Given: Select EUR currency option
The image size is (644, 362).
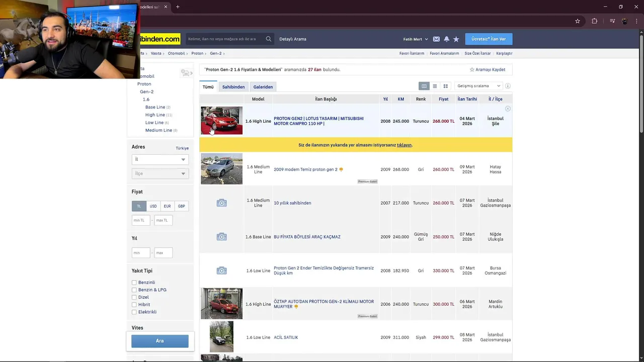Looking at the screenshot, I should click(x=167, y=206).
